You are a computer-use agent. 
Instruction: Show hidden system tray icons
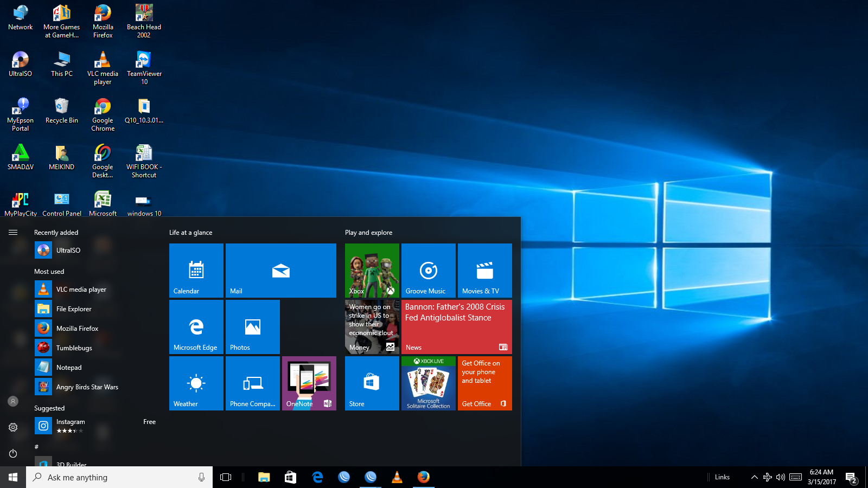[x=754, y=477]
